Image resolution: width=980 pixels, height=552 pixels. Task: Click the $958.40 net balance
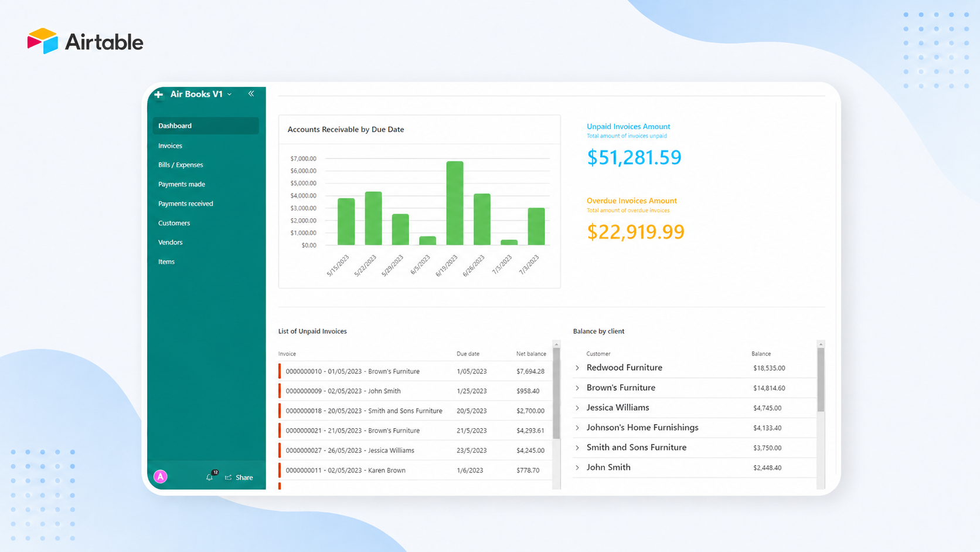click(528, 391)
